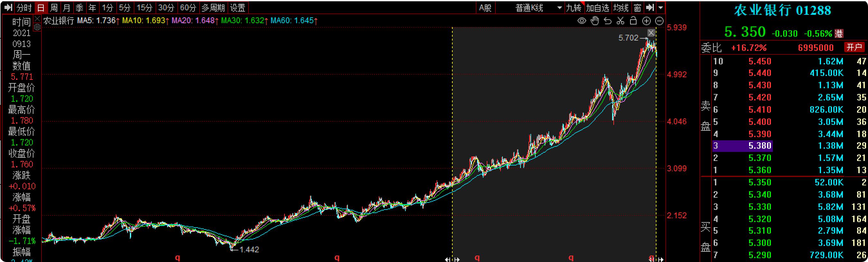868x262 pixels.
Task: Select sell level 5 price 5.400
Action: [x=760, y=122]
